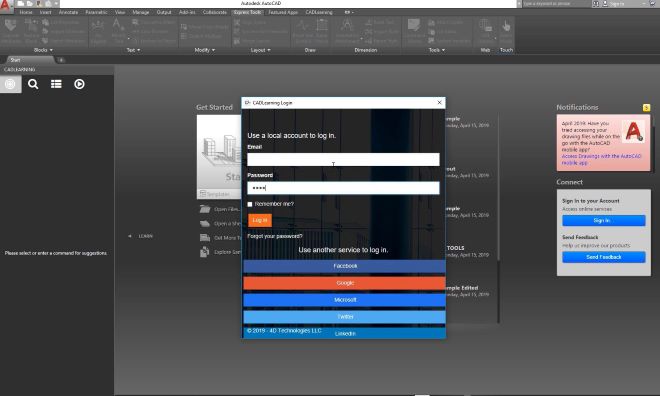The width and height of the screenshot is (660, 396).
Task: Open the Featured Apps ribbon tab
Action: coord(283,13)
